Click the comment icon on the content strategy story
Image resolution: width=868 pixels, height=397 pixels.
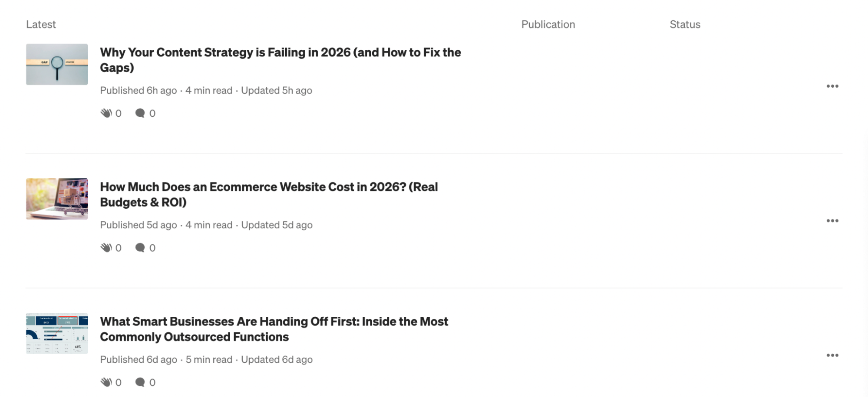140,113
